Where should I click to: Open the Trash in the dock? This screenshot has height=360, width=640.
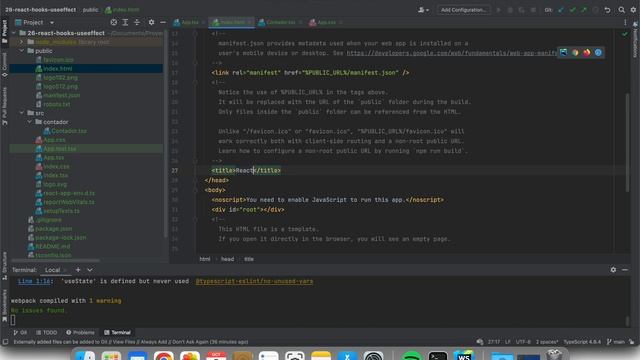[554, 356]
